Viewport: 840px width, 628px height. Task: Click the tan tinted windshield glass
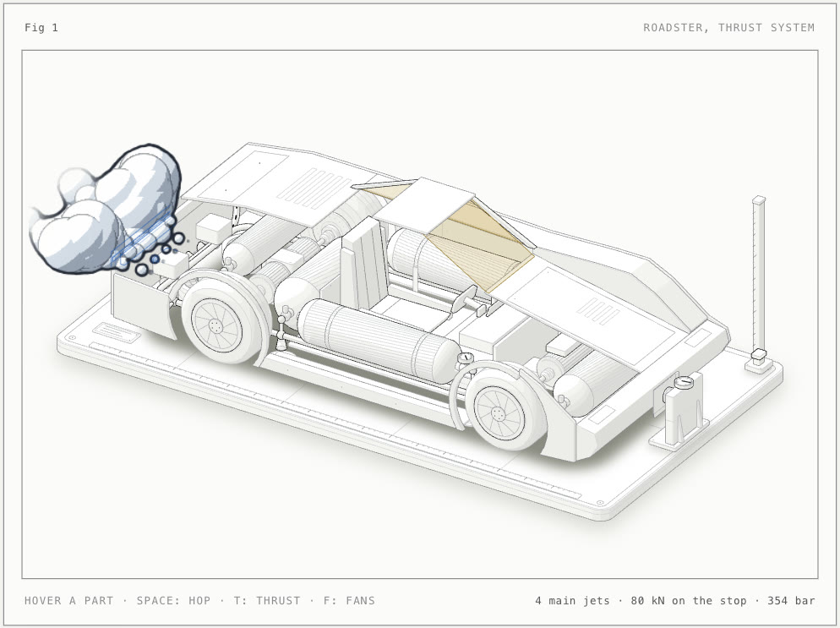coord(481,248)
